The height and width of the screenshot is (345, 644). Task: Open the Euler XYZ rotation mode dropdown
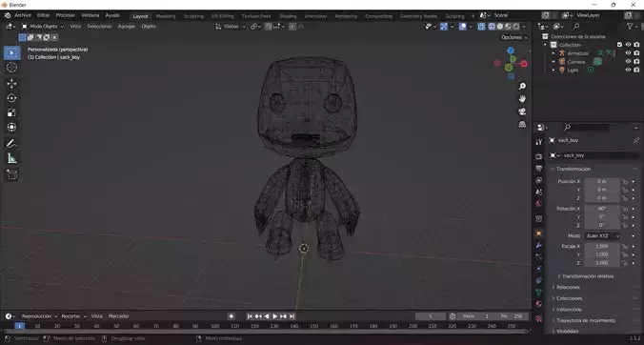tap(603, 236)
